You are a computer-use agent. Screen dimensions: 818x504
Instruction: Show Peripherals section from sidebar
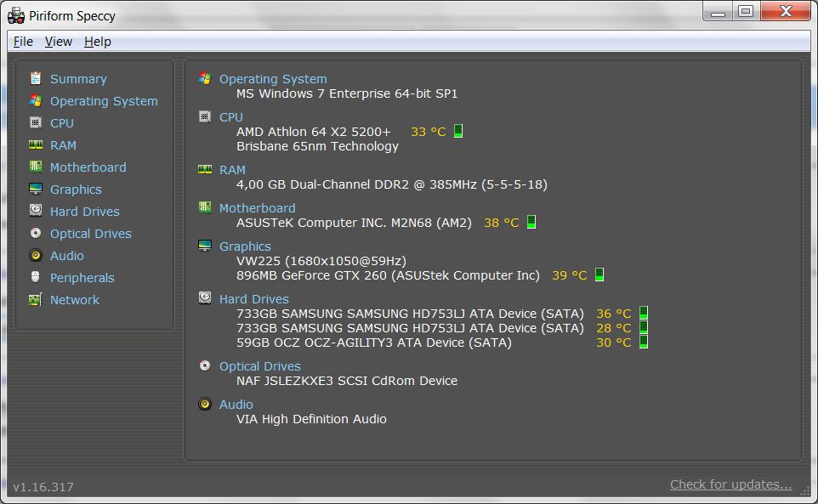pyautogui.click(x=82, y=278)
